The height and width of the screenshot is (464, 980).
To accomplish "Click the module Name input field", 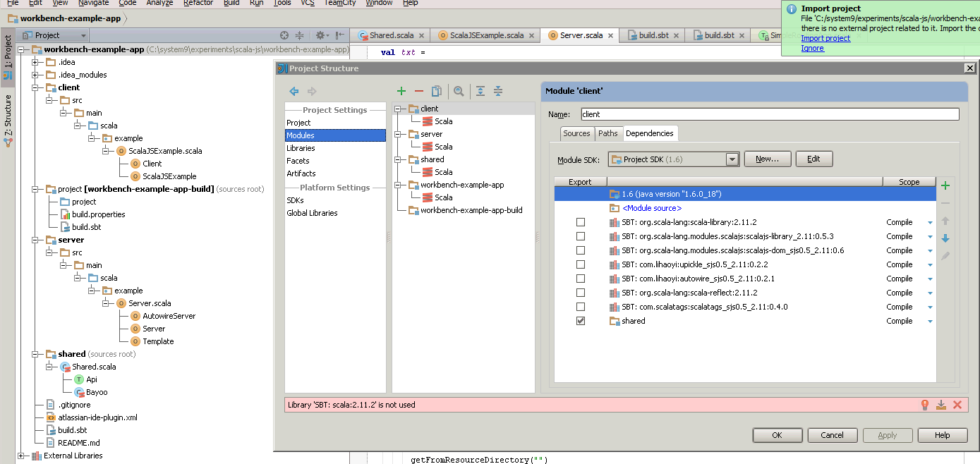I will point(769,114).
